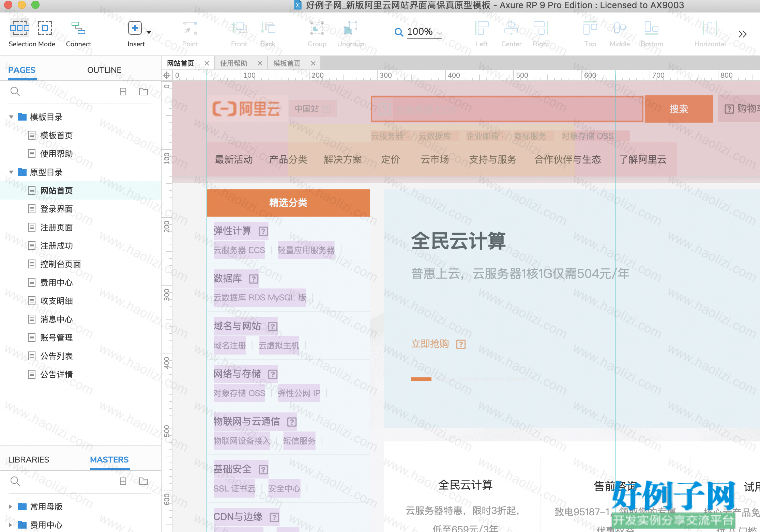The width and height of the screenshot is (760, 532).
Task: Show more toolbar items chevron
Action: pos(743,34)
